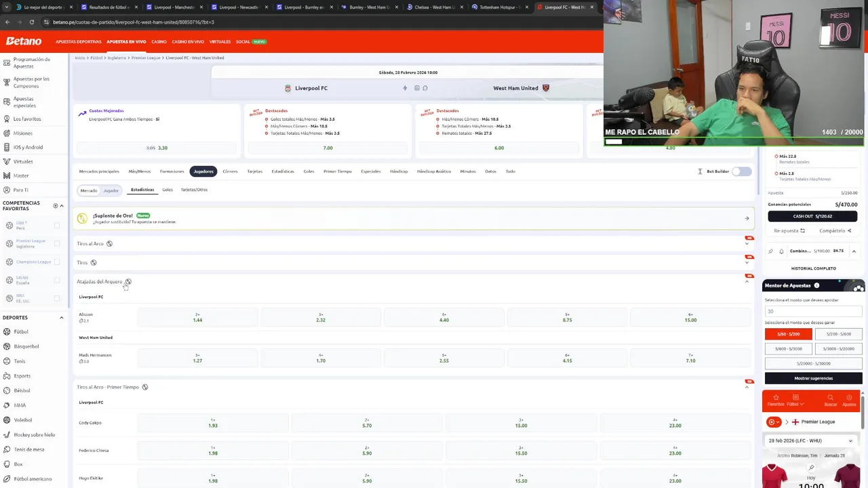
Task: Expand the Tiros al Arco market
Action: click(747, 243)
